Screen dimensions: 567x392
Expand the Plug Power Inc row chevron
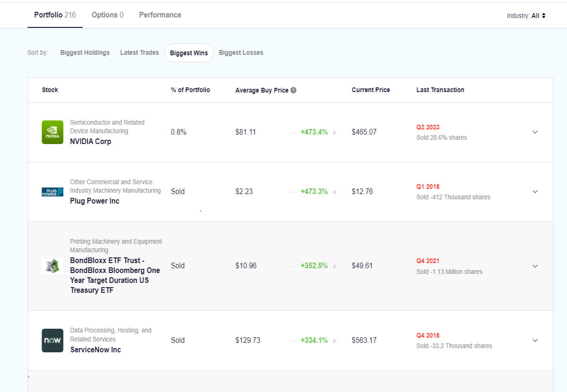[x=535, y=192]
